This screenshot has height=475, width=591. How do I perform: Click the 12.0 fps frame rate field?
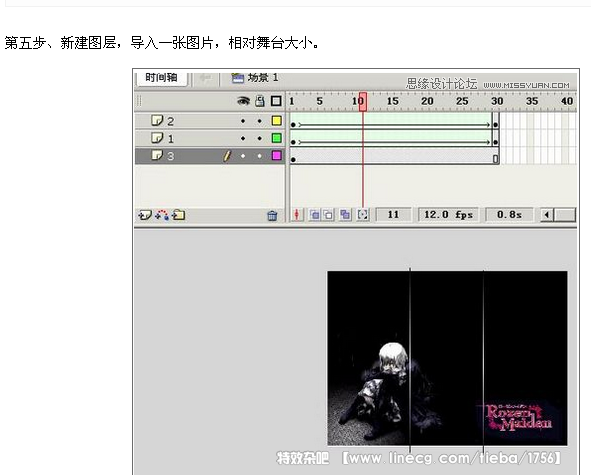click(448, 215)
